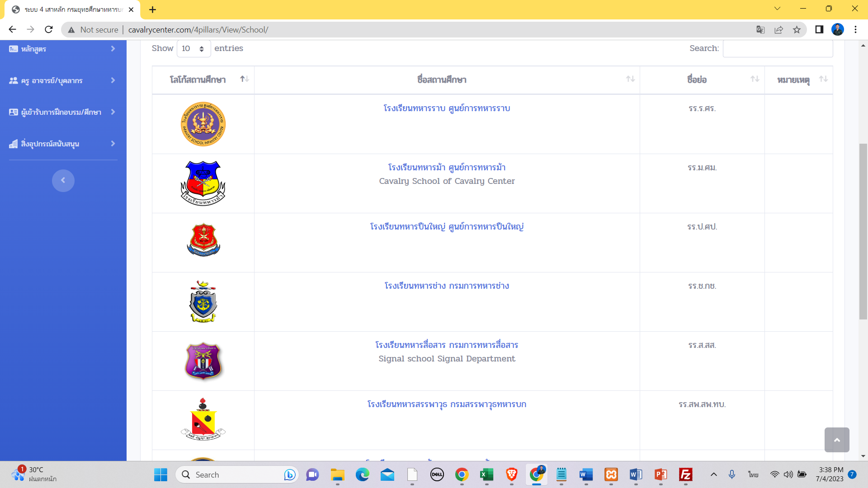Click the table Search input field
Screen dimensions: 868x488
click(x=777, y=48)
